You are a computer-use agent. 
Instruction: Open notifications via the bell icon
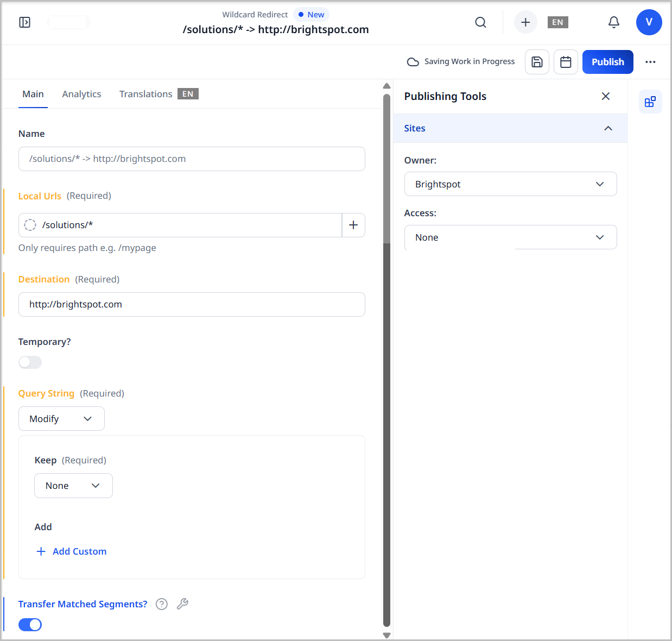point(613,22)
